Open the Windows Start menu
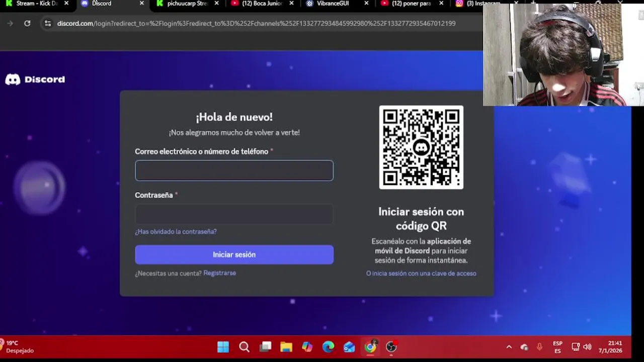Screen dimensions: 644x362 (223, 346)
